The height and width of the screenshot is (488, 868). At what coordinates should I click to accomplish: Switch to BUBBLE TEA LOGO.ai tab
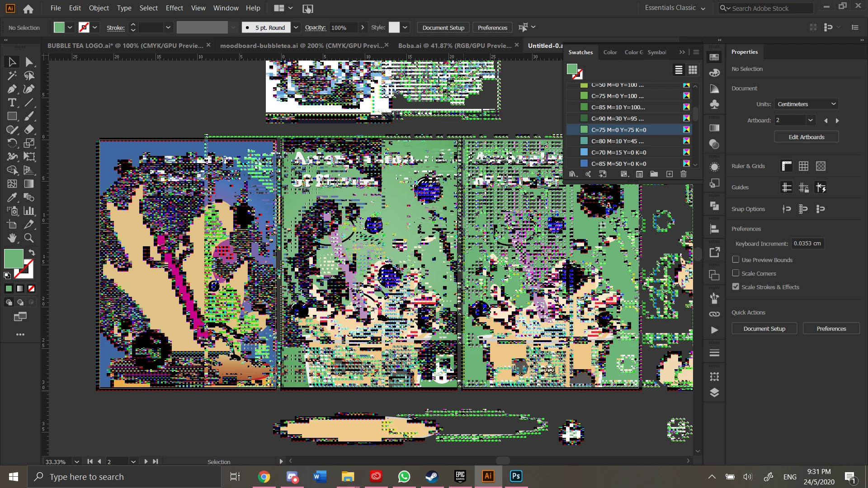click(125, 46)
